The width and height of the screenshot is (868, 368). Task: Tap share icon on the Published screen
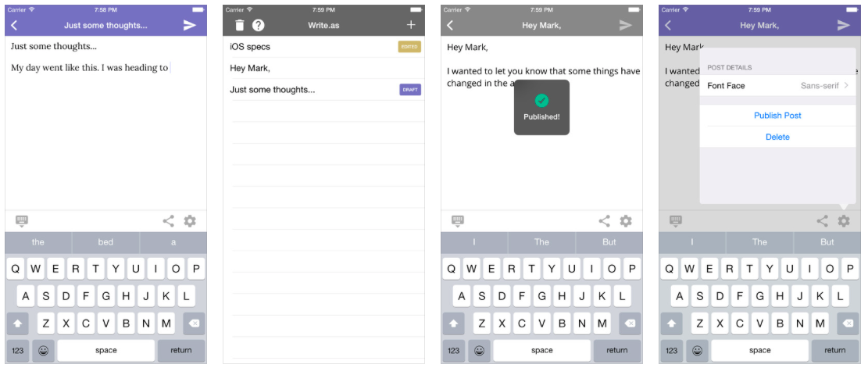[605, 221]
